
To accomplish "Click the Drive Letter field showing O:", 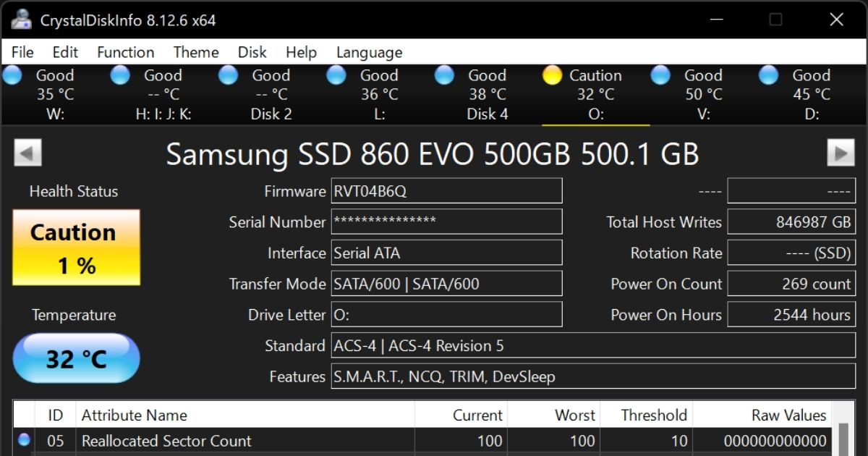I will [x=446, y=314].
